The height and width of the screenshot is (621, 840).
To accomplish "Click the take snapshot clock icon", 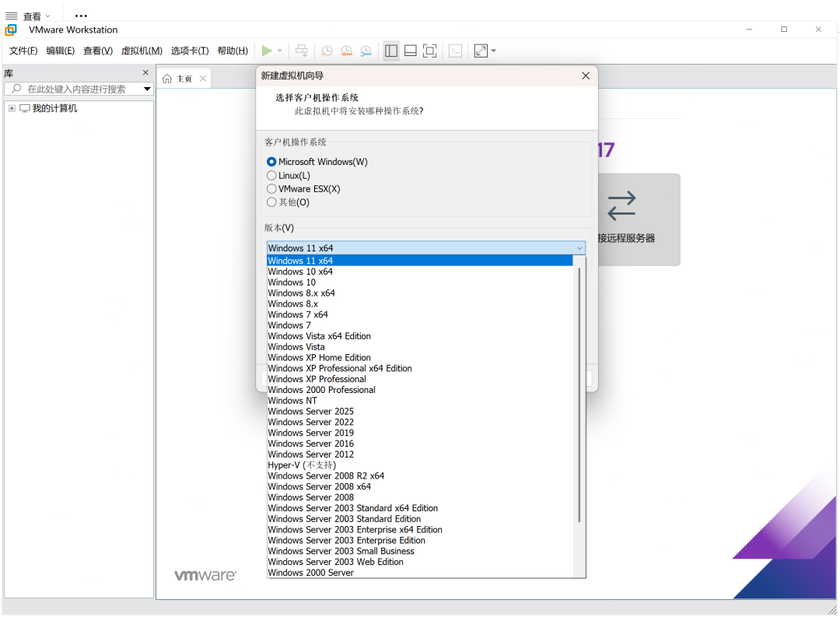I will click(x=327, y=51).
